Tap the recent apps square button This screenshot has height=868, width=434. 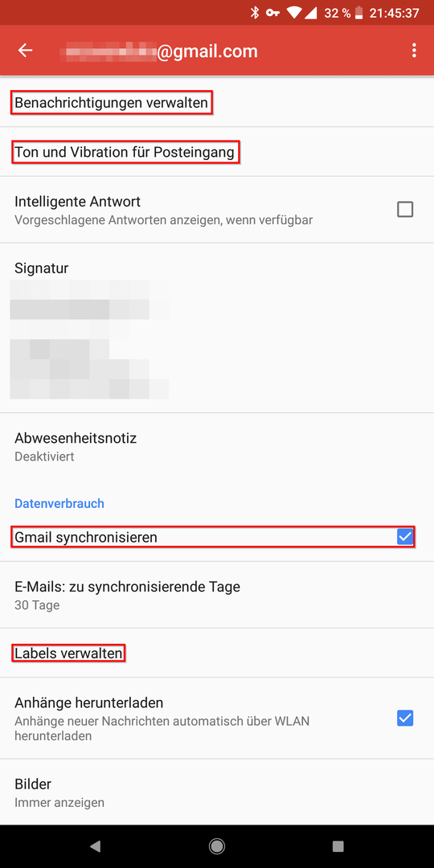338,845
